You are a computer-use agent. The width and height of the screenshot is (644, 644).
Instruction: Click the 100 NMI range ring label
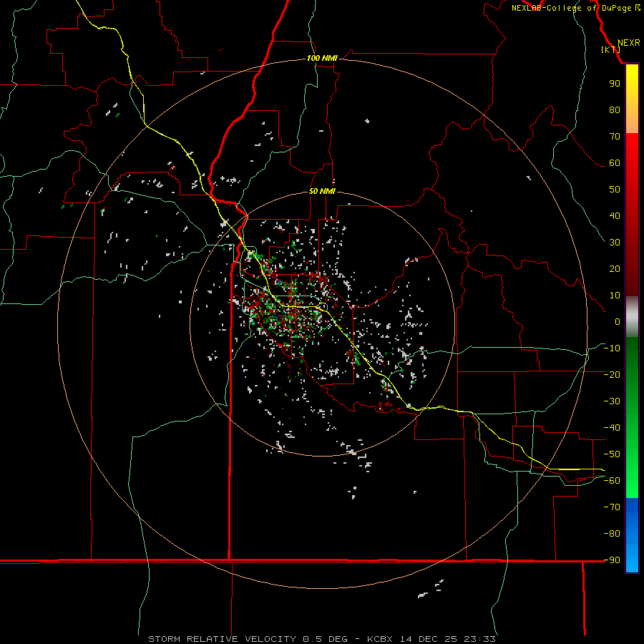pos(322,59)
